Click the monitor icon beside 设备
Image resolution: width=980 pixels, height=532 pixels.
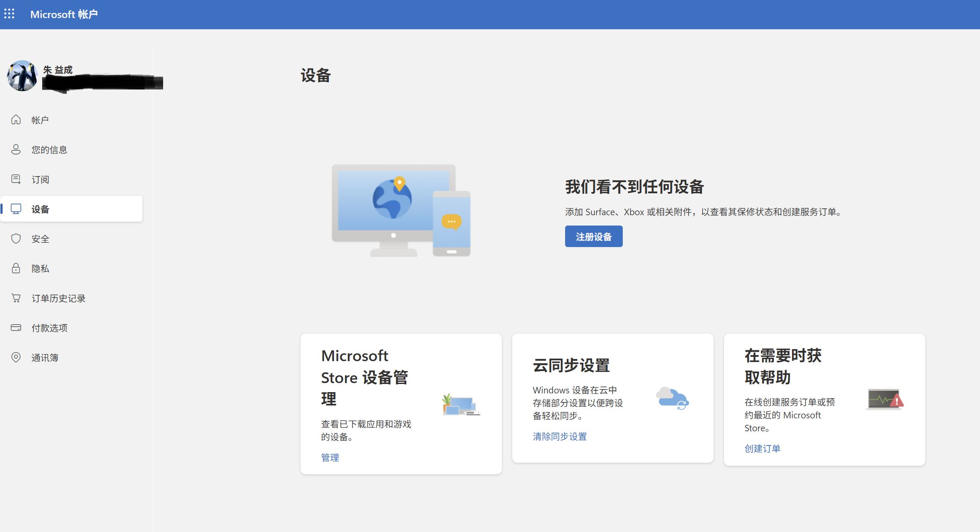click(16, 209)
